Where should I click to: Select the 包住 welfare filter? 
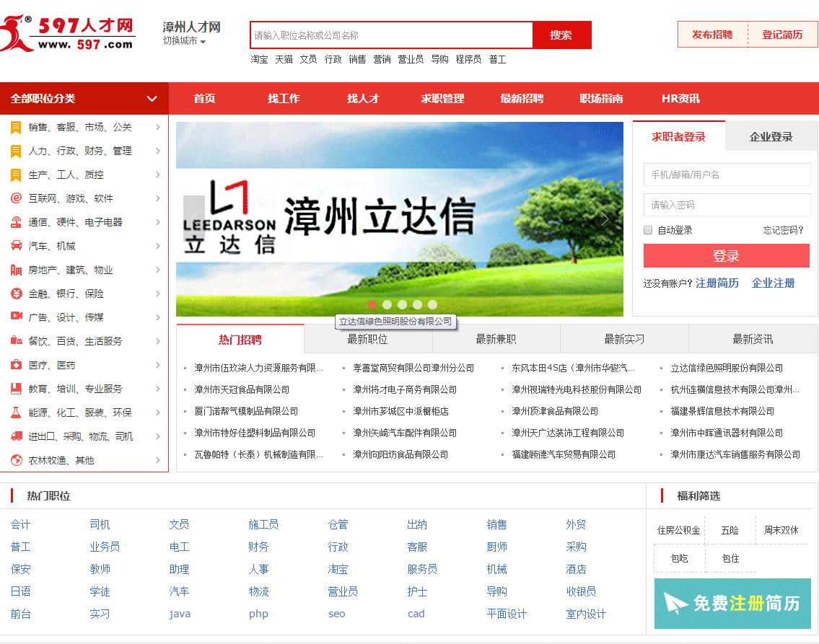730,558
